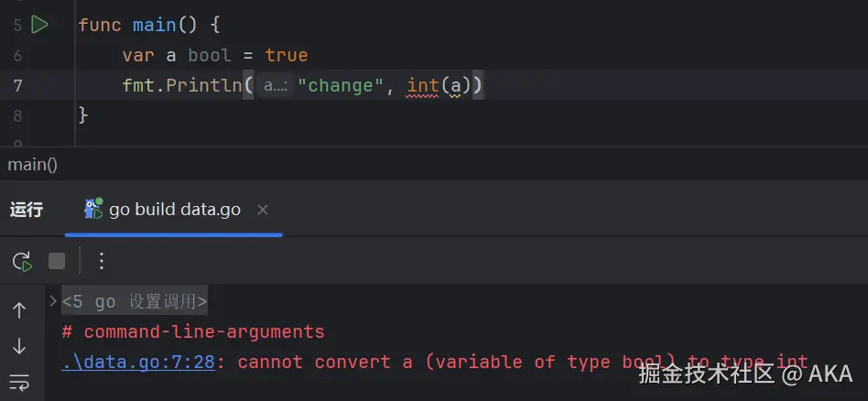Open the More actions three-dot menu
This screenshot has height=401, width=868.
[x=102, y=262]
